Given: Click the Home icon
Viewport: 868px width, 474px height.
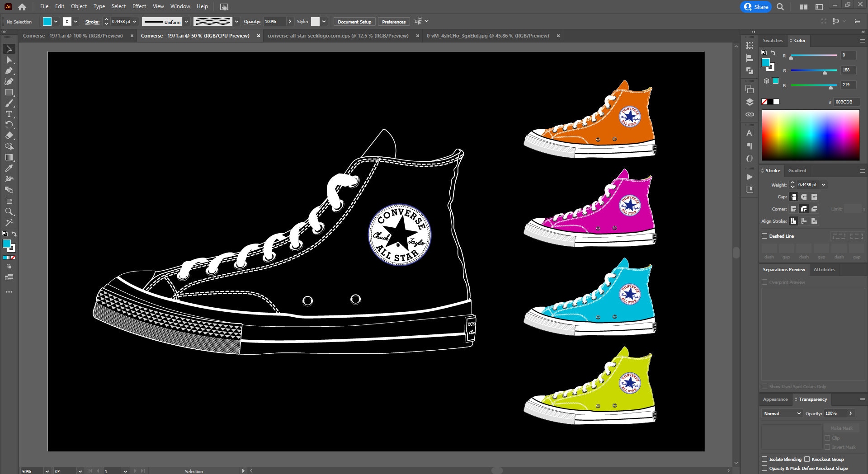Looking at the screenshot, I should click(x=22, y=7).
